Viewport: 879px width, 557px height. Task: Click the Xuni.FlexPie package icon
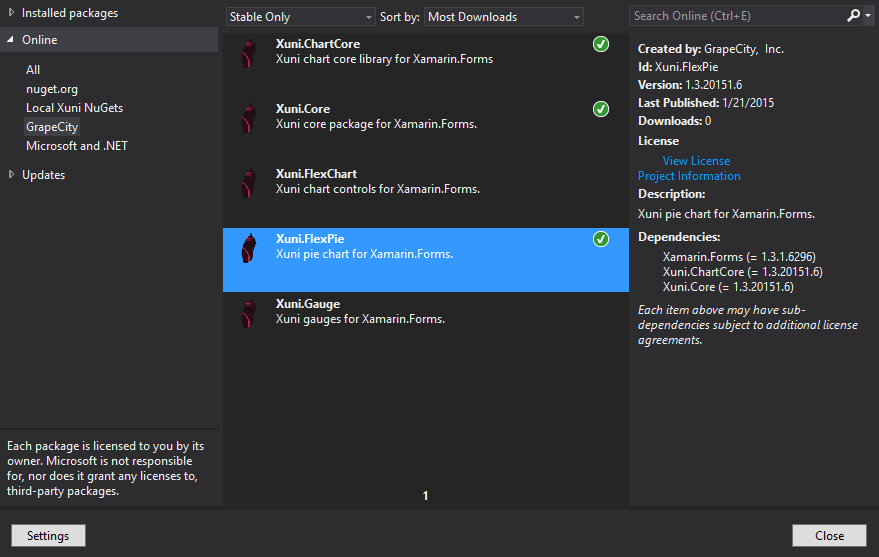point(247,248)
